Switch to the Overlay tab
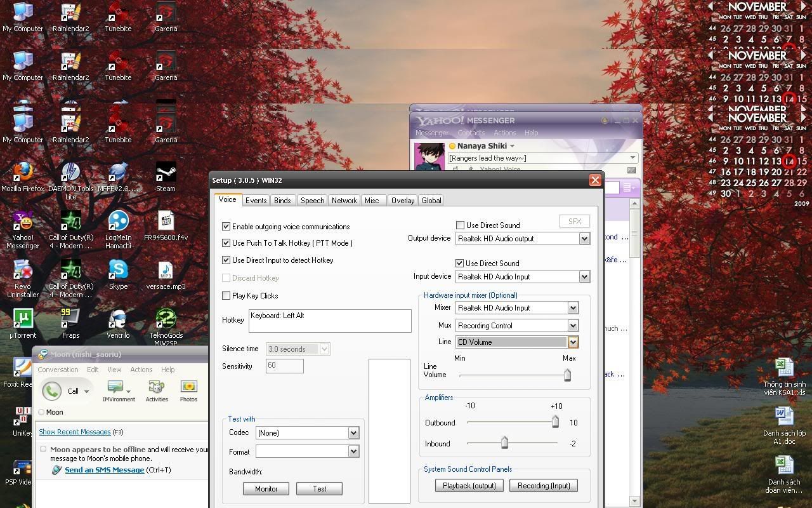812x508 pixels. pyautogui.click(x=403, y=200)
